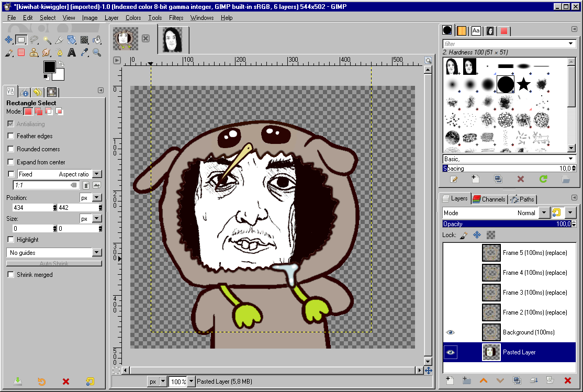The image size is (583, 392).
Task: Open Position unit px dropdown
Action: coord(97,198)
